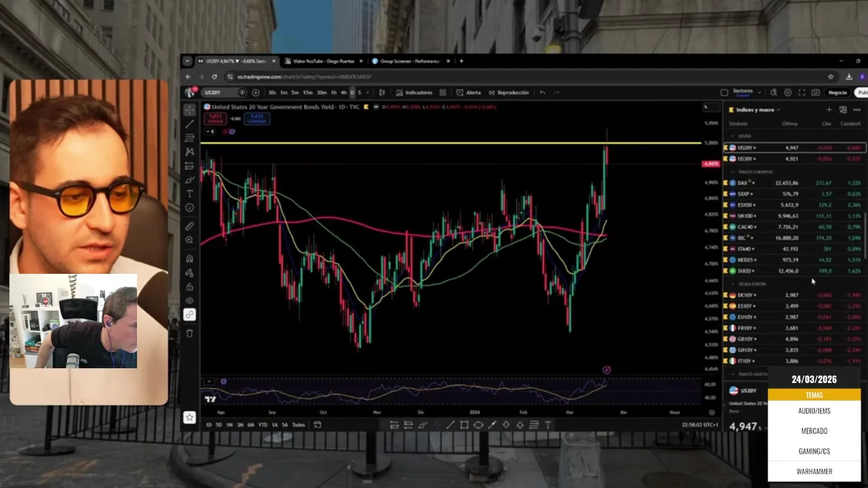This screenshot has width=868, height=488.
Task: Toggle hide all drawings eye icon
Action: (189, 300)
